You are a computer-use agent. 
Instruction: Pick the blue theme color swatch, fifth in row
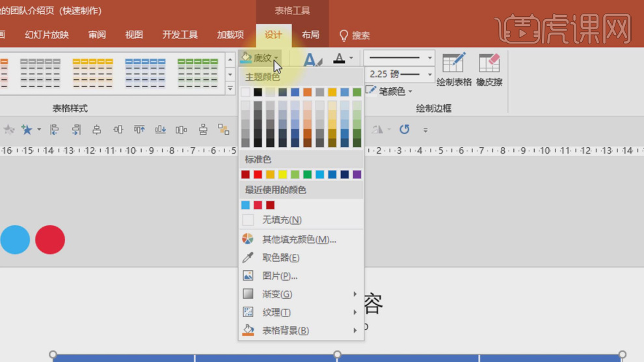point(295,92)
